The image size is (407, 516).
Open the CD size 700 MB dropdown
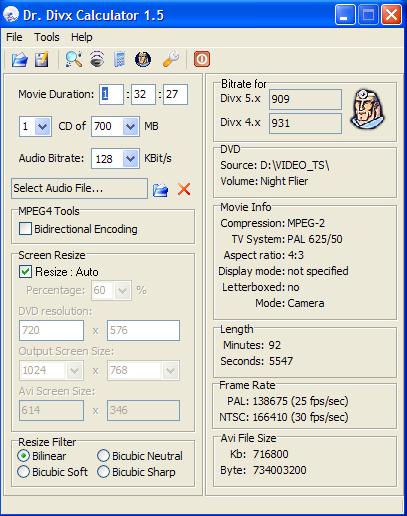131,126
